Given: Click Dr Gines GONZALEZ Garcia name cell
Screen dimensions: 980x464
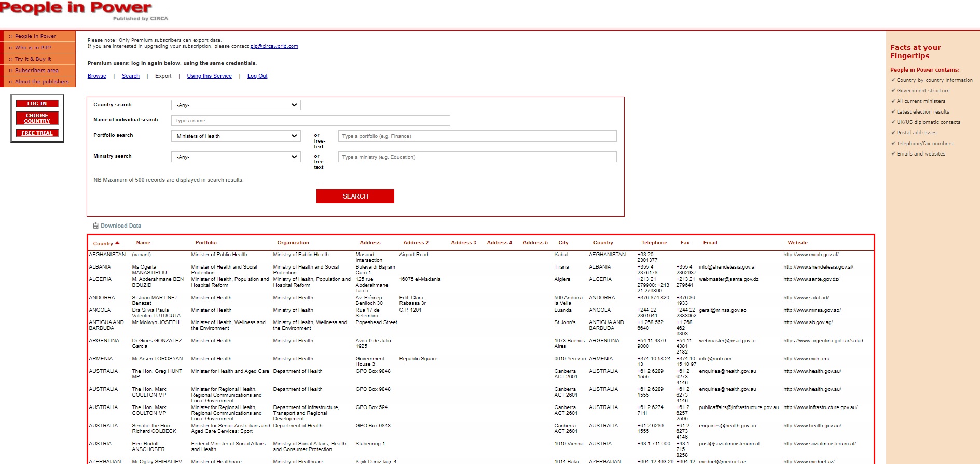Looking at the screenshot, I should pos(157,343).
